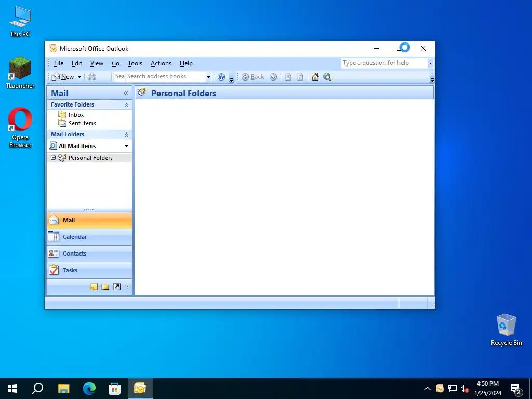532x399 pixels.
Task: Click the Outlook tray icon
Action: (x=440, y=389)
